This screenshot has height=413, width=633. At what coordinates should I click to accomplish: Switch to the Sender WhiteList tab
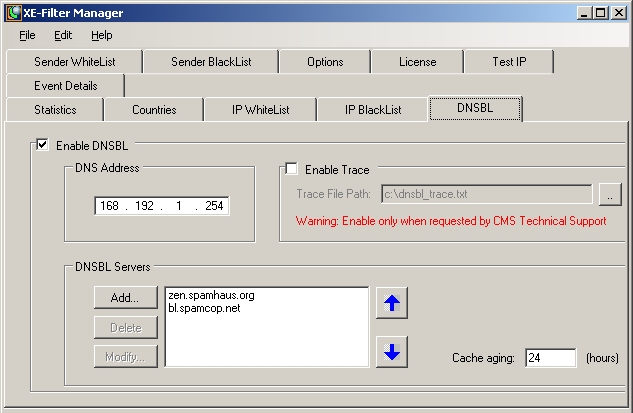click(x=74, y=62)
